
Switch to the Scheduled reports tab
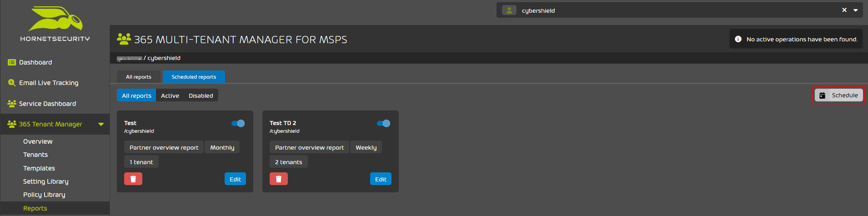194,77
